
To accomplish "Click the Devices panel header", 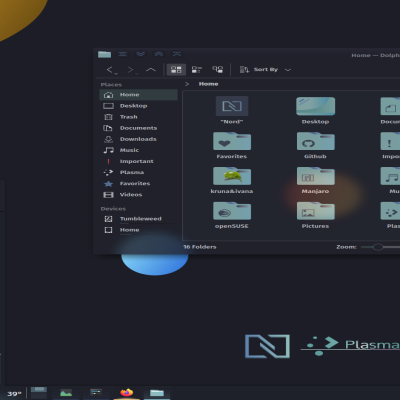I will tap(113, 209).
